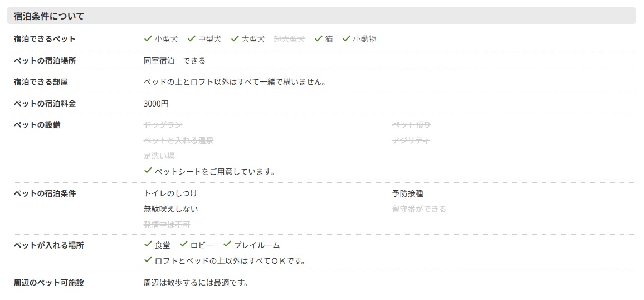
Task: Click the checkmark beside プレイルーム
Action: [x=227, y=244]
